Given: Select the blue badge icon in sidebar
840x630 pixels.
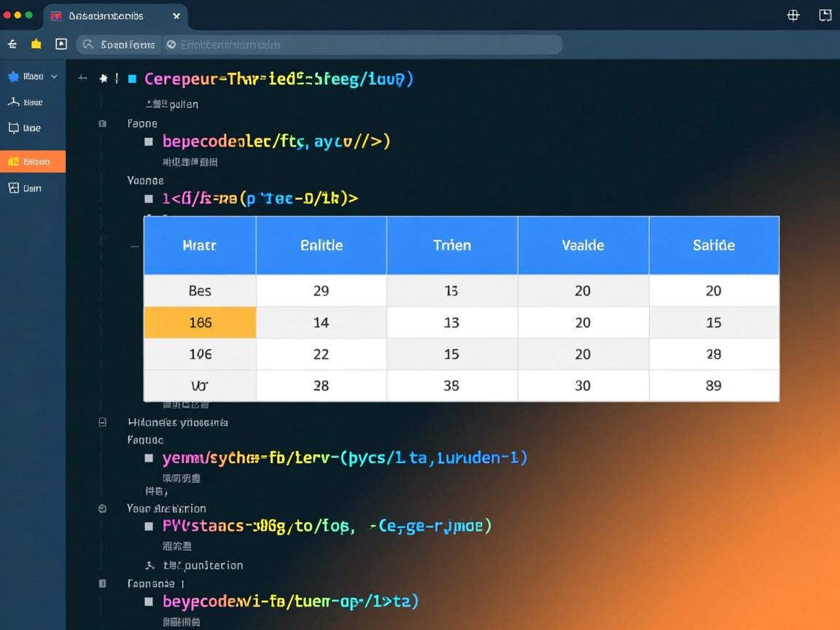Looking at the screenshot, I should point(13,77).
